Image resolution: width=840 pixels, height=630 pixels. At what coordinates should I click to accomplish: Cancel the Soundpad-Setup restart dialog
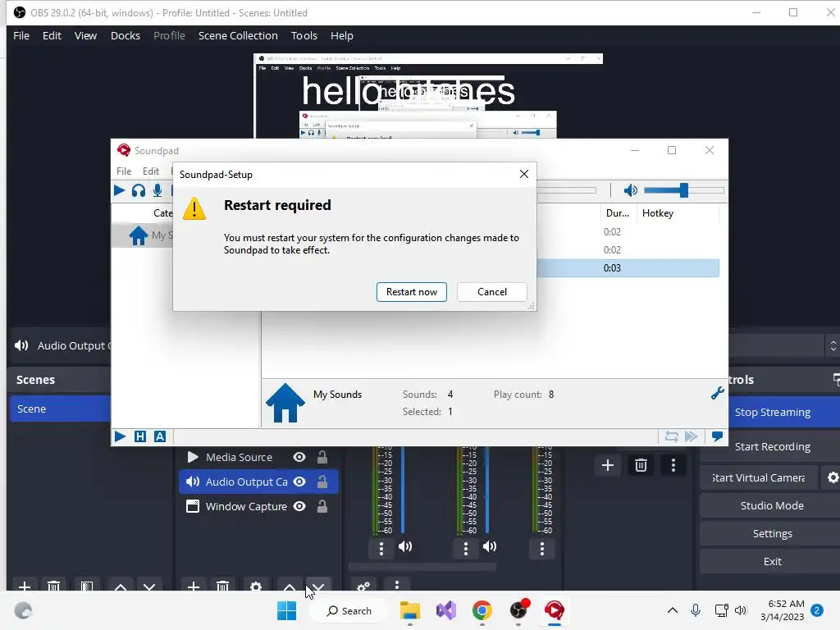pyautogui.click(x=492, y=292)
